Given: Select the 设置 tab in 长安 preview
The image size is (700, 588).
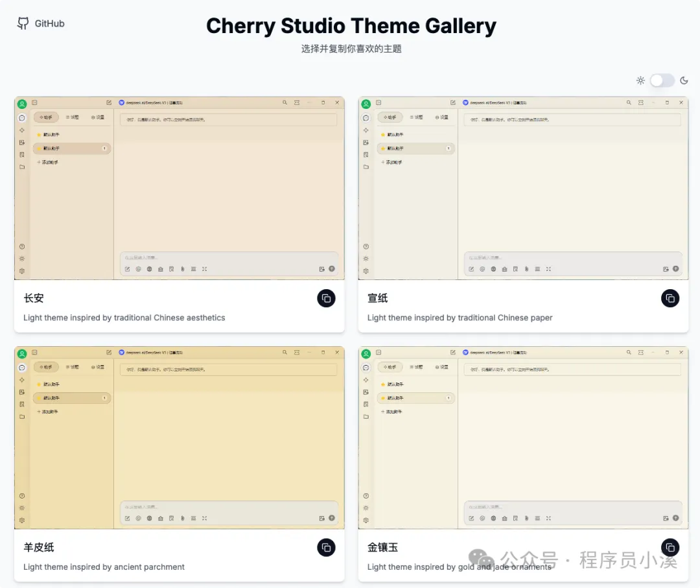Looking at the screenshot, I should pyautogui.click(x=98, y=117).
